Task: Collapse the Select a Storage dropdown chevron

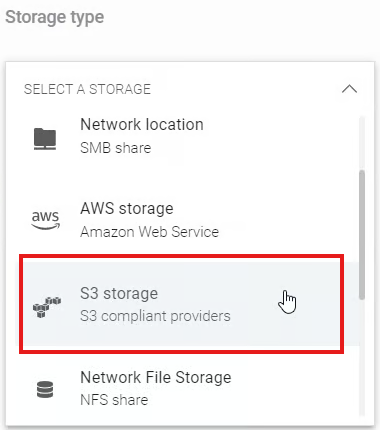Action: coord(349,89)
